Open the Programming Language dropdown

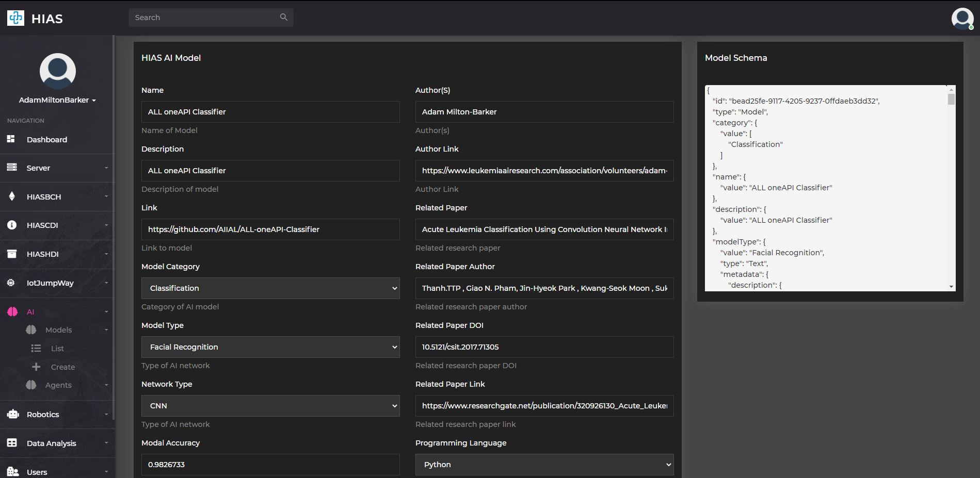click(x=544, y=465)
